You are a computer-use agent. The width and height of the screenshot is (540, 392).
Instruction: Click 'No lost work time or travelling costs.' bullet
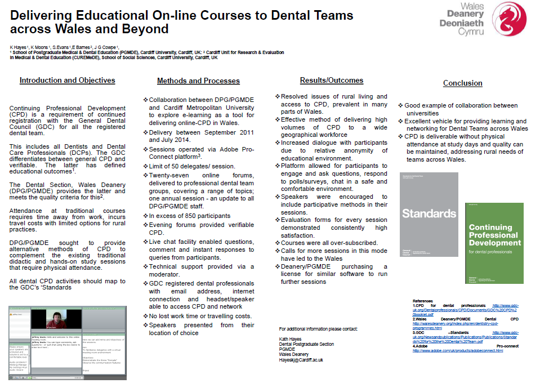(x=198, y=316)
